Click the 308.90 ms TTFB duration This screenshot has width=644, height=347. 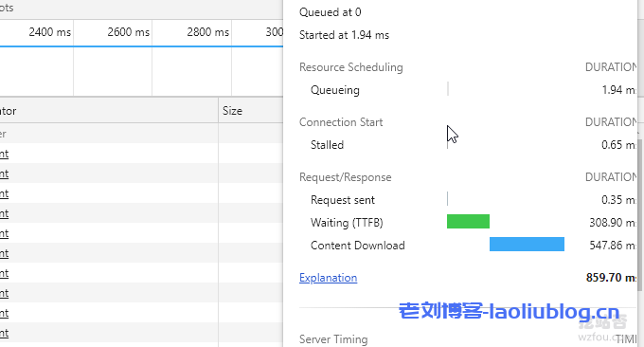613,223
